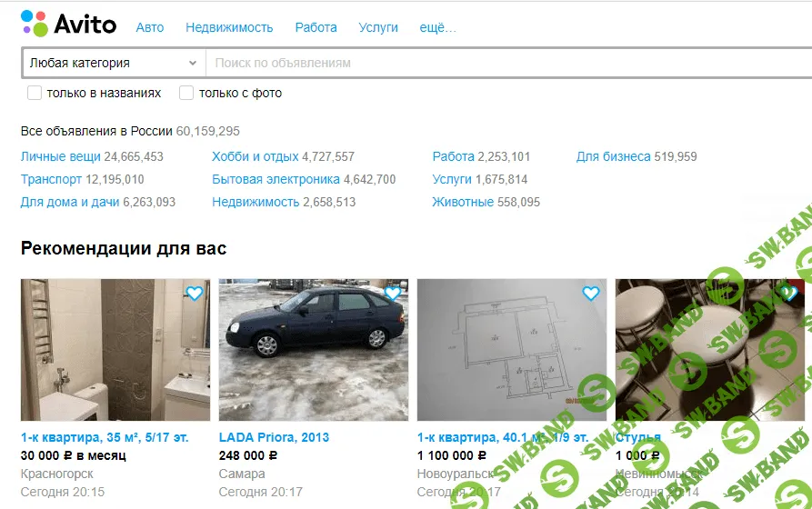
Task: Favorite the Krasnogorsk apartment listing heart
Action: pos(195,294)
